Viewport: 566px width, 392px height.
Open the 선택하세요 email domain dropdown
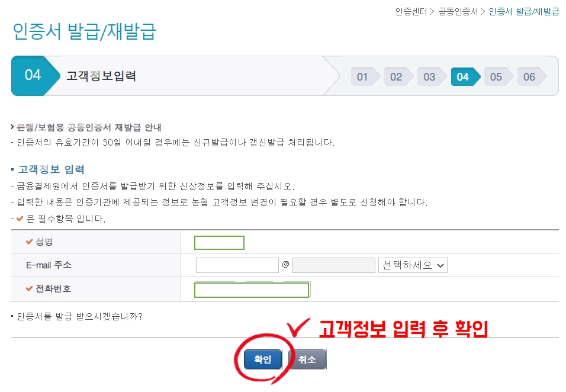pos(413,265)
